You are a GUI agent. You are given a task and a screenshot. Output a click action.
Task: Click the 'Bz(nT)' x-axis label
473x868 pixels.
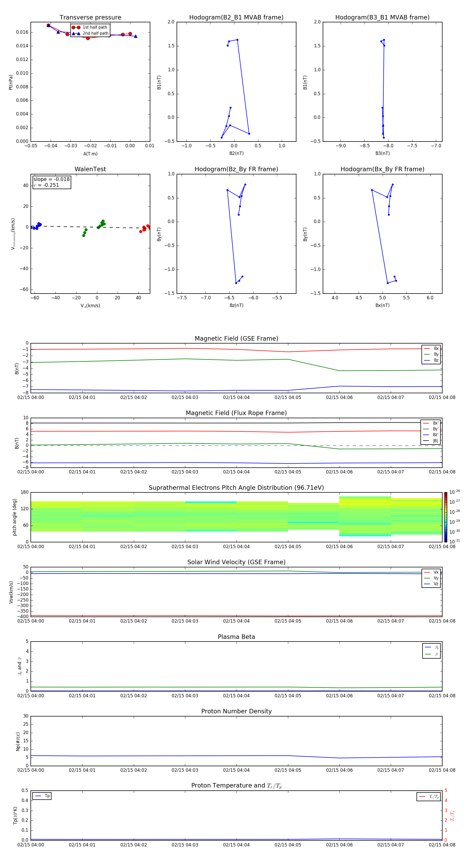tap(236, 305)
